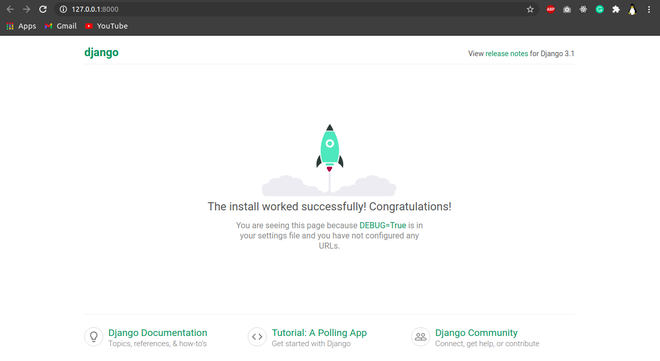Screen dimensions: 660x361
Task: Click the browser back arrow
Action: coord(10,9)
